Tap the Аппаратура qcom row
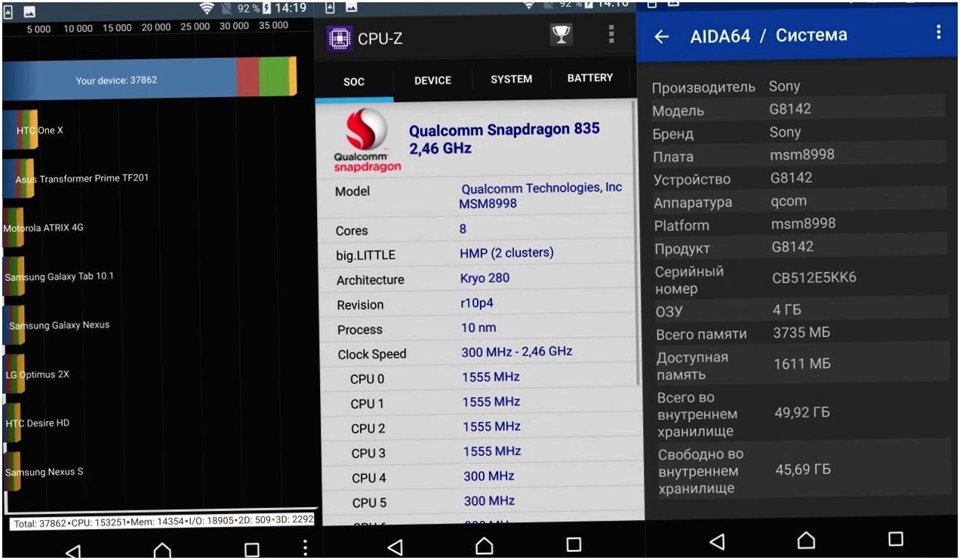Image resolution: width=960 pixels, height=560 pixels. (799, 202)
